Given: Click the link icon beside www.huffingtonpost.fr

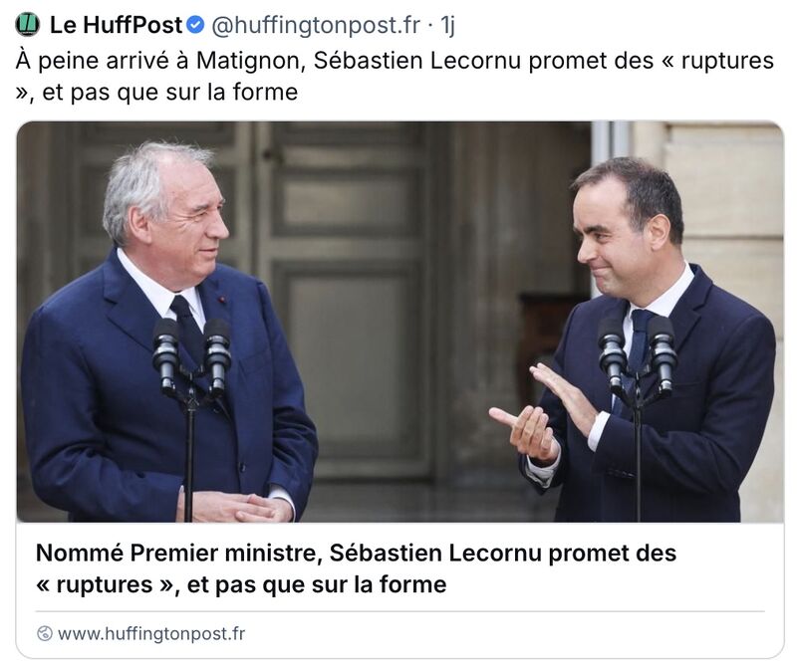Looking at the screenshot, I should click(x=45, y=633).
